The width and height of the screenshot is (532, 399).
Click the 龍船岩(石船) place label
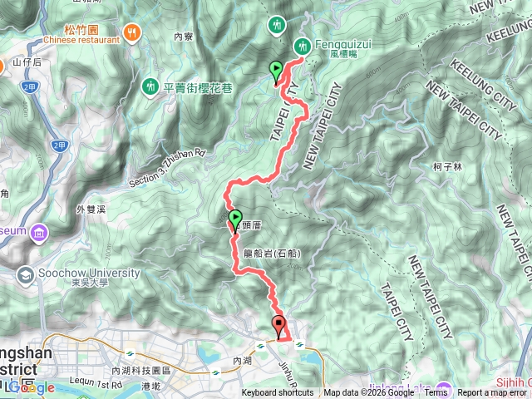272,254
